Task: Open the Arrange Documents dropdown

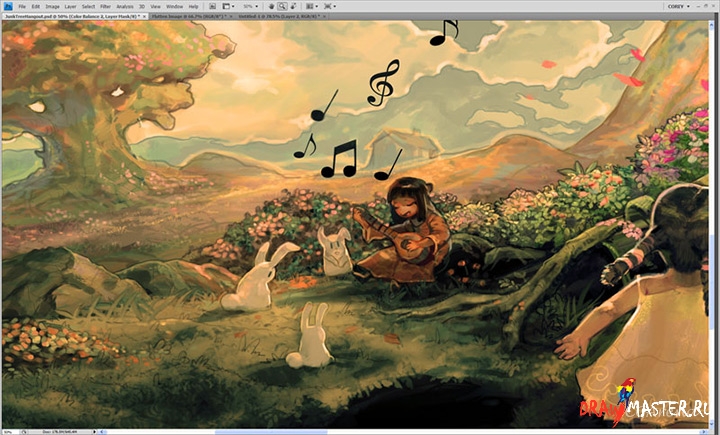Action: coord(312,6)
